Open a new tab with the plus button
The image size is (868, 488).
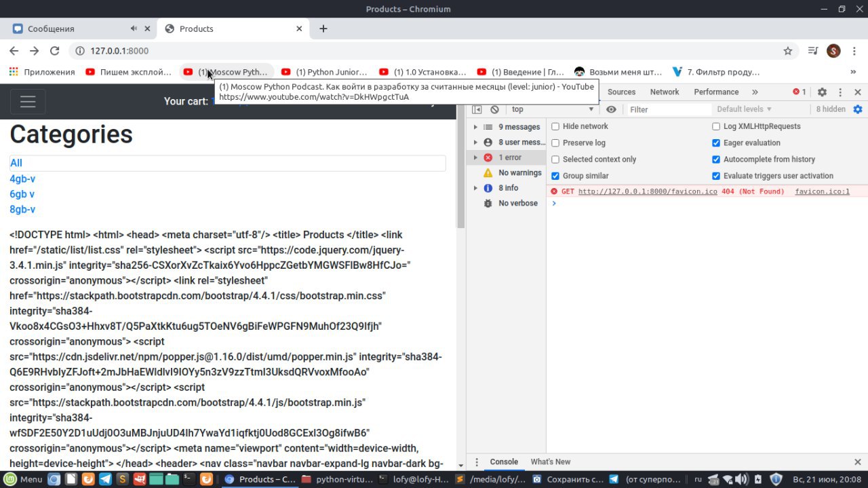(323, 29)
